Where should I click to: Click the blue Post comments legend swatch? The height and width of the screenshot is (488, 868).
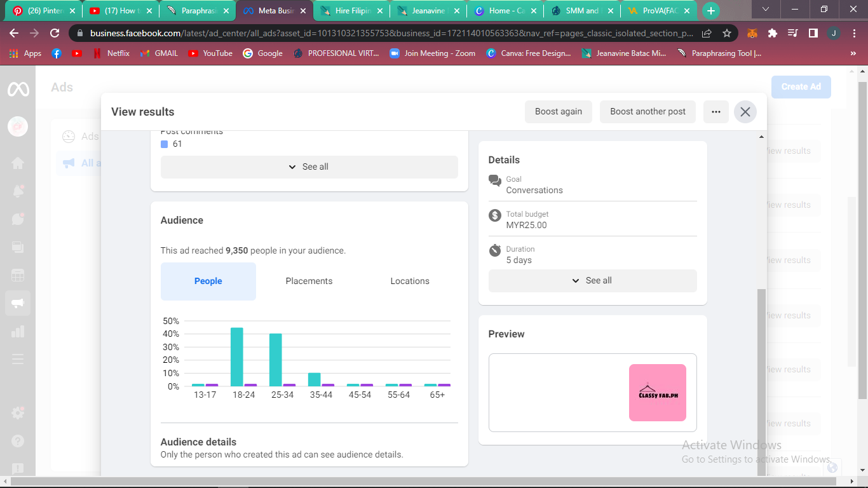(x=165, y=144)
